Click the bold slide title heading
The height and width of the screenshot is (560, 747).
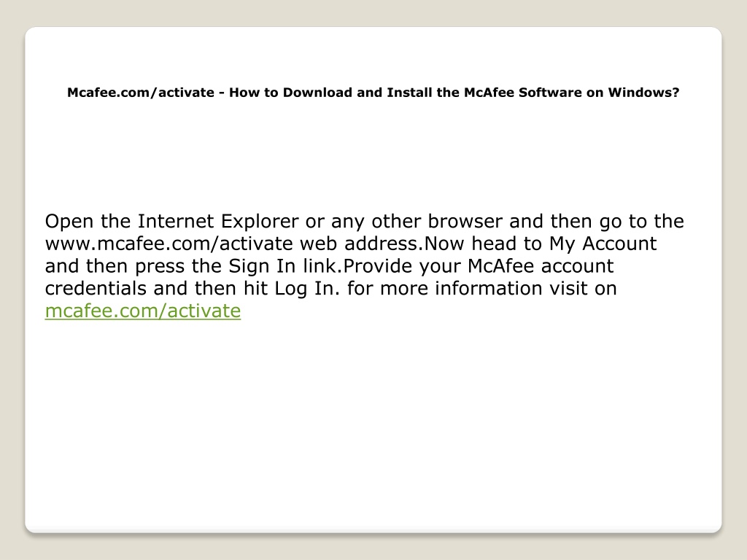click(x=373, y=93)
